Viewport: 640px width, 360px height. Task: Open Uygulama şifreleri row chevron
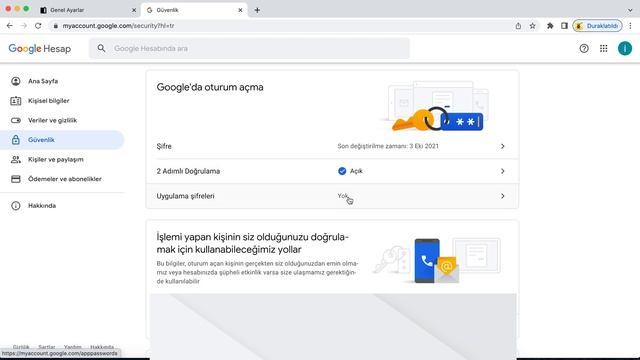click(x=502, y=196)
